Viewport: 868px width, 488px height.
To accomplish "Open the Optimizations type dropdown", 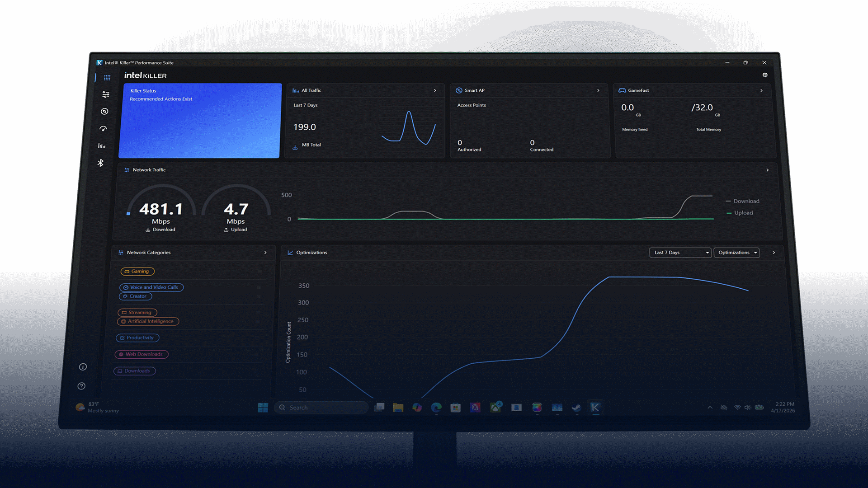I will point(737,253).
